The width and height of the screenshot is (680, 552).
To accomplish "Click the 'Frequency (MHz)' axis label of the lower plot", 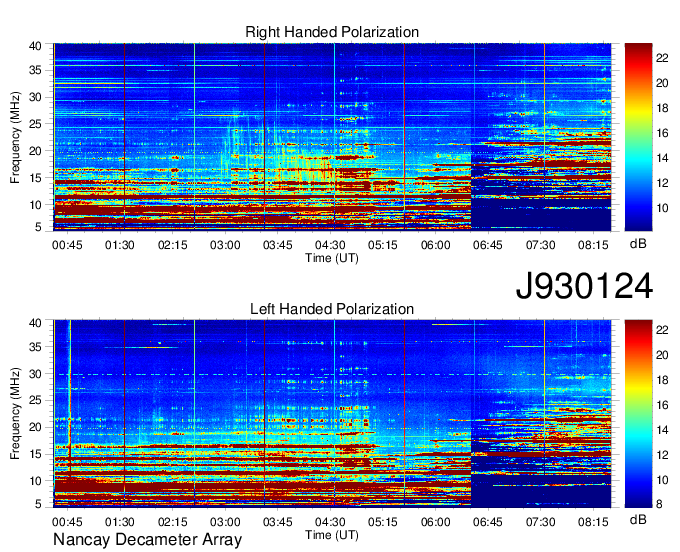I will (x=15, y=414).
